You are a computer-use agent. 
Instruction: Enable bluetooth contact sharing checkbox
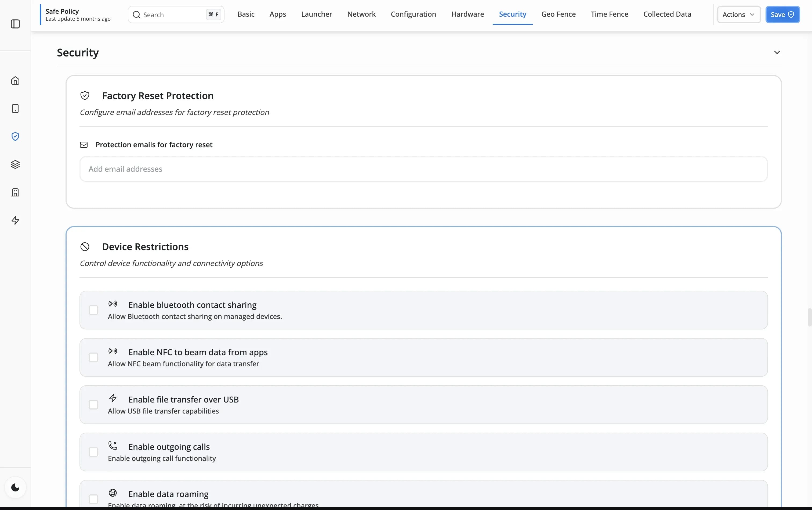click(x=93, y=310)
